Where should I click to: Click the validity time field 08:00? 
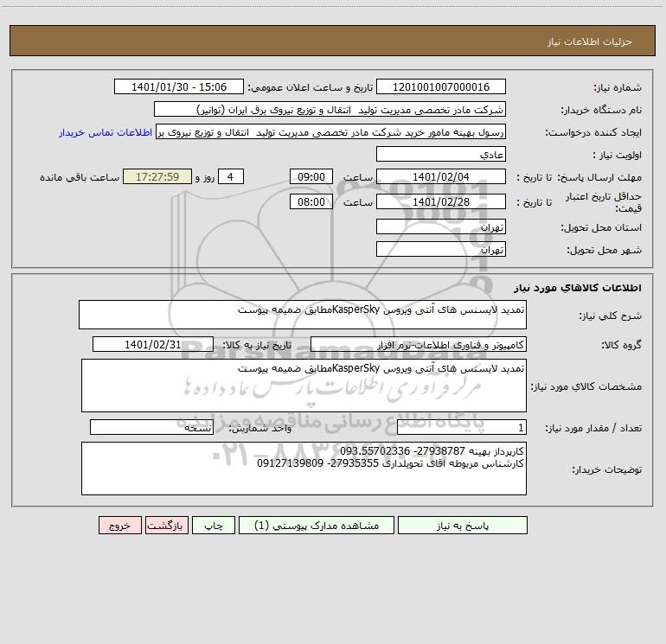click(x=311, y=201)
